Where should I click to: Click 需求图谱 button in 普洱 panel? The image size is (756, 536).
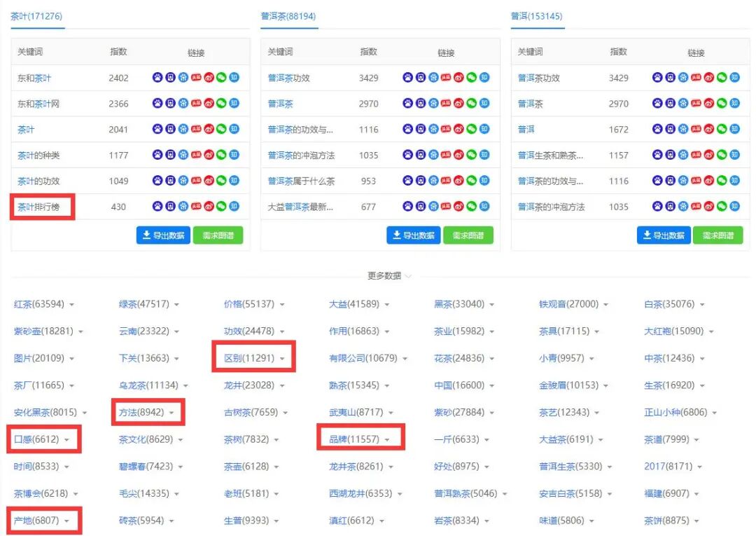718,235
